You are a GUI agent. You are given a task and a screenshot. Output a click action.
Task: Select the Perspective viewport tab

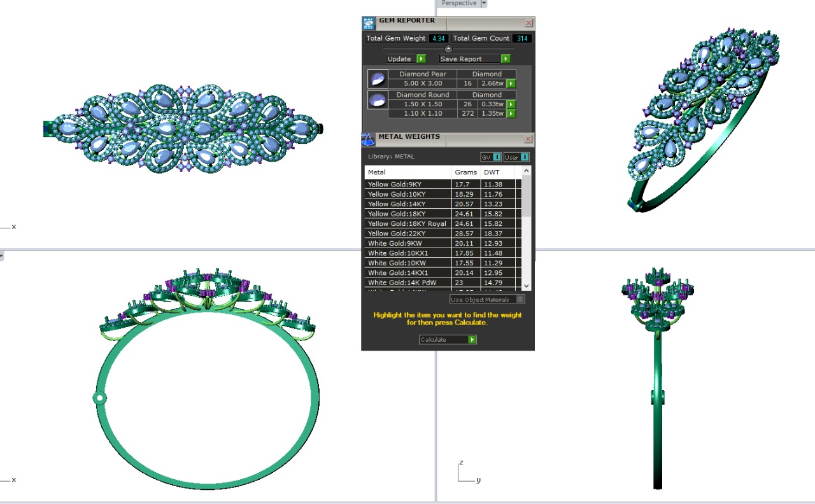[458, 3]
